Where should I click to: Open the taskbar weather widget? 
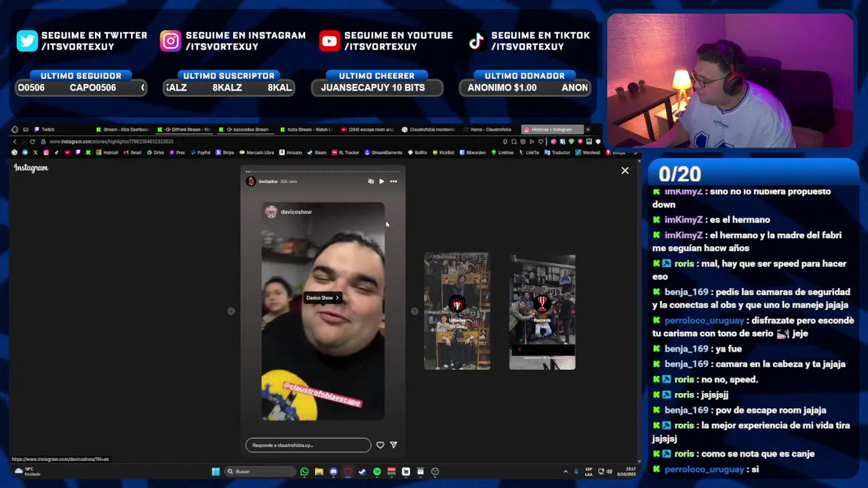(x=27, y=471)
